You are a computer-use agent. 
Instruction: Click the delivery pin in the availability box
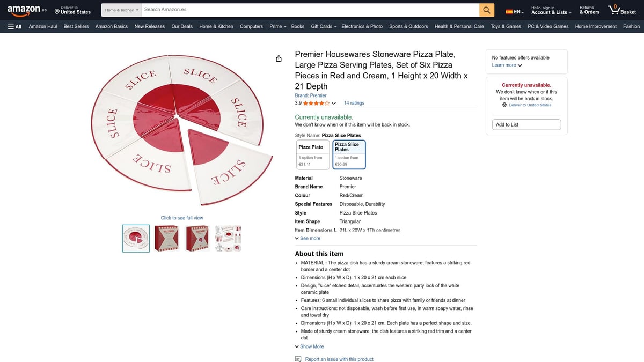click(x=503, y=105)
